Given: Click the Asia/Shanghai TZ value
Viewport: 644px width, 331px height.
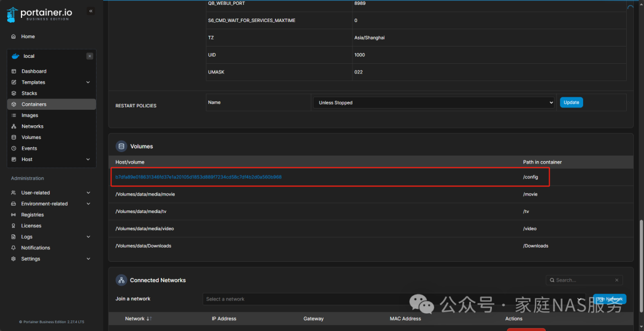Looking at the screenshot, I should (x=370, y=38).
